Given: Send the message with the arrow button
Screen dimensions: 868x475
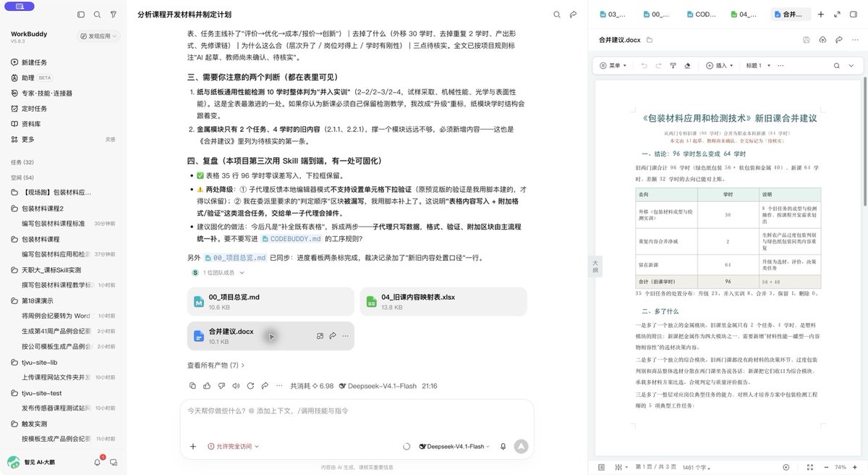Looking at the screenshot, I should [x=520, y=447].
